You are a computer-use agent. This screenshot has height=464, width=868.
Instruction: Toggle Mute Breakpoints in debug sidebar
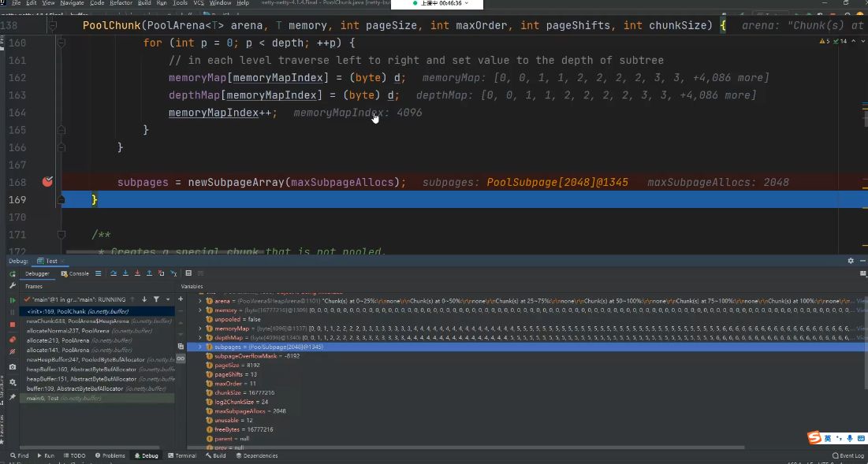(x=12, y=352)
